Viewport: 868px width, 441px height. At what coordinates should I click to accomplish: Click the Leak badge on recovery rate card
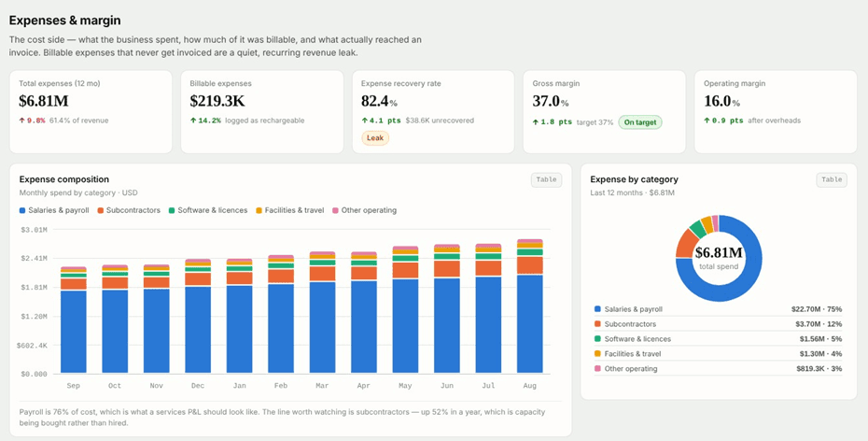click(375, 138)
